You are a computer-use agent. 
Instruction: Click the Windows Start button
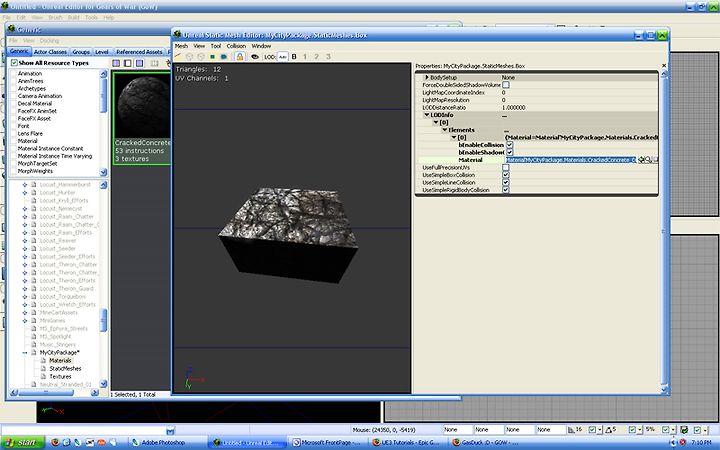[x=22, y=443]
